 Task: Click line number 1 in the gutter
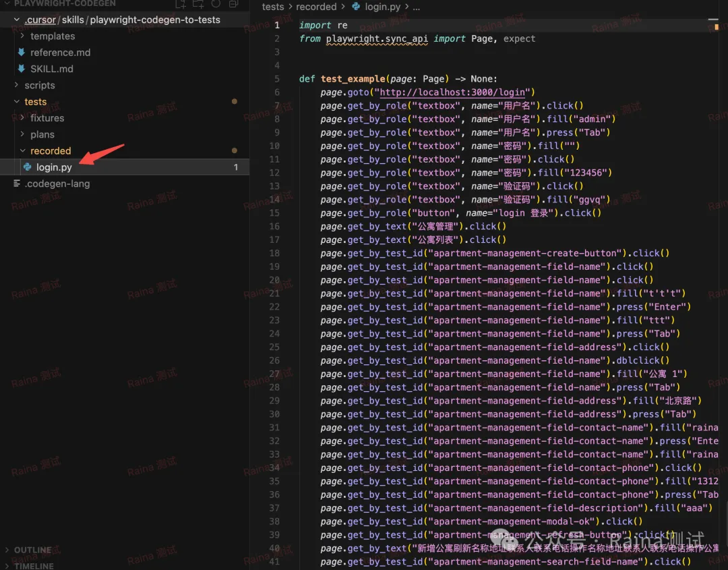click(277, 25)
